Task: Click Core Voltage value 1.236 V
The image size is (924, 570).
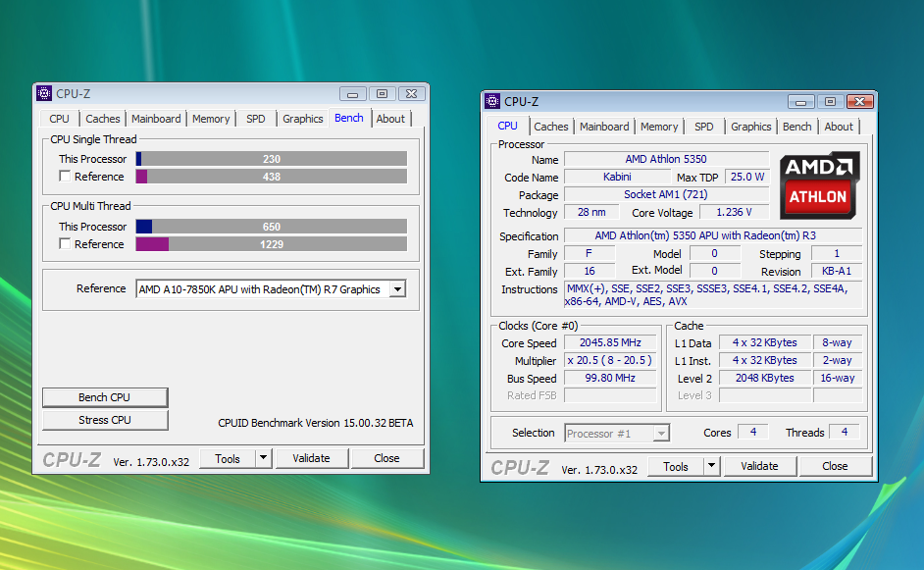Action: point(735,212)
